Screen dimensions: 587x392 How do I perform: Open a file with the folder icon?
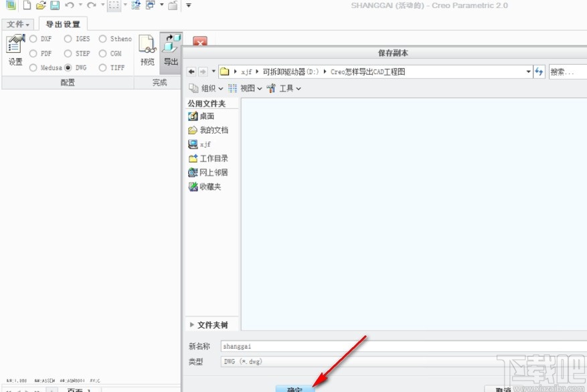pyautogui.click(x=41, y=5)
